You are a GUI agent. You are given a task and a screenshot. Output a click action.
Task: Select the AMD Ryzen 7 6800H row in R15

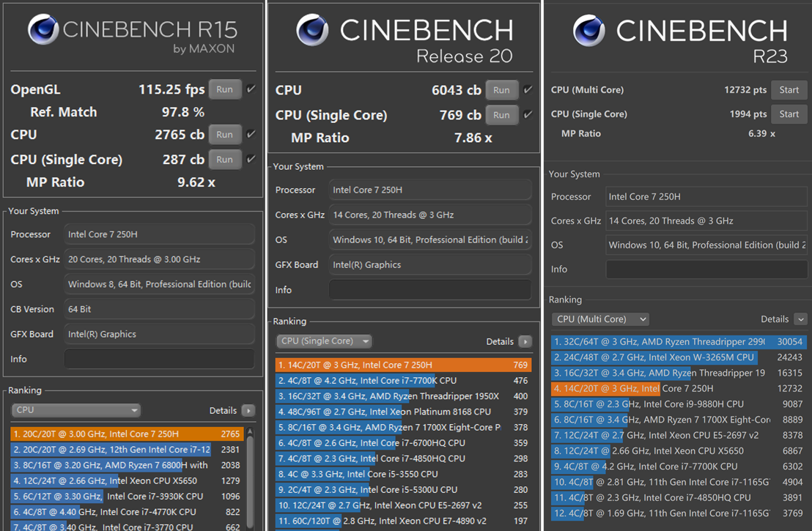pos(127,465)
